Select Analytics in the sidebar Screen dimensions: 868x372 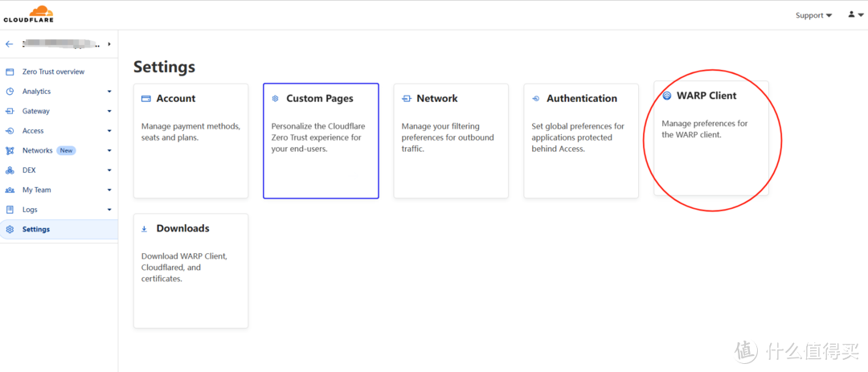[36, 92]
